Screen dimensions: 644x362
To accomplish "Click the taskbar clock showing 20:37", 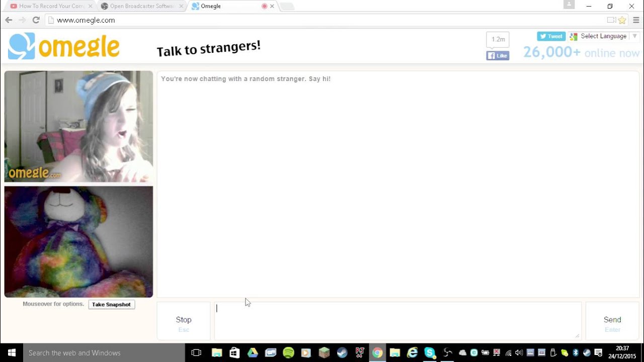I will [622, 352].
